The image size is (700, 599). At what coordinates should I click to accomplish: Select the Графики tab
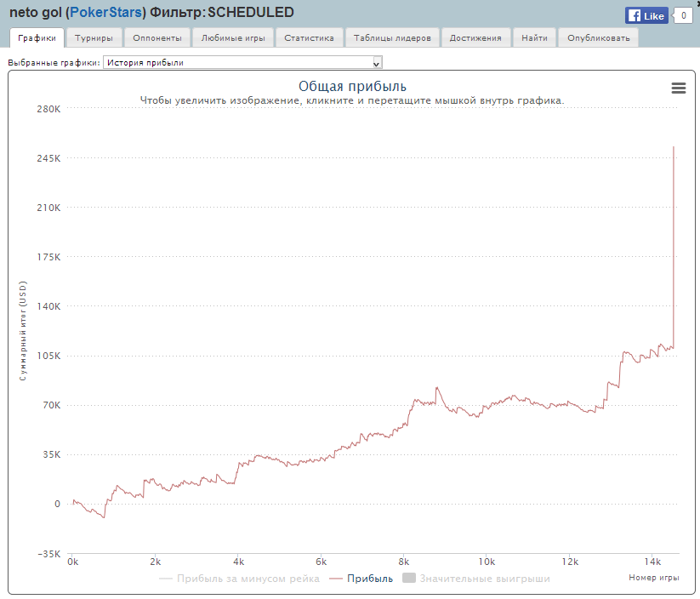pos(37,38)
